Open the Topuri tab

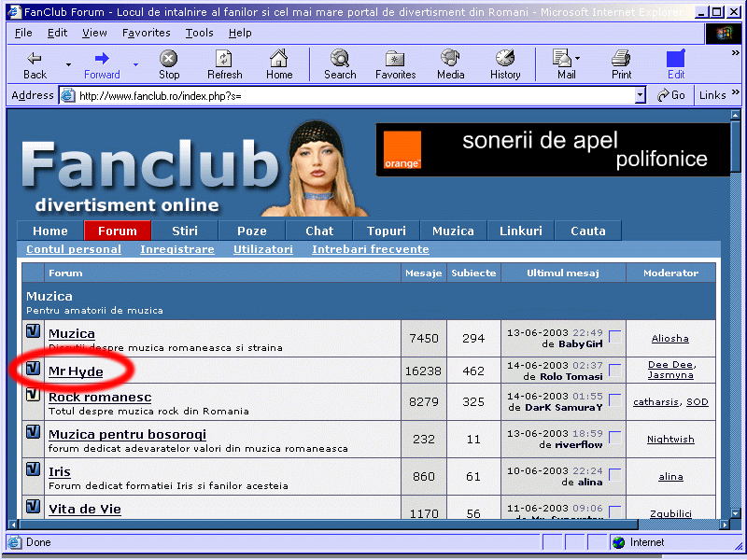pos(386,231)
